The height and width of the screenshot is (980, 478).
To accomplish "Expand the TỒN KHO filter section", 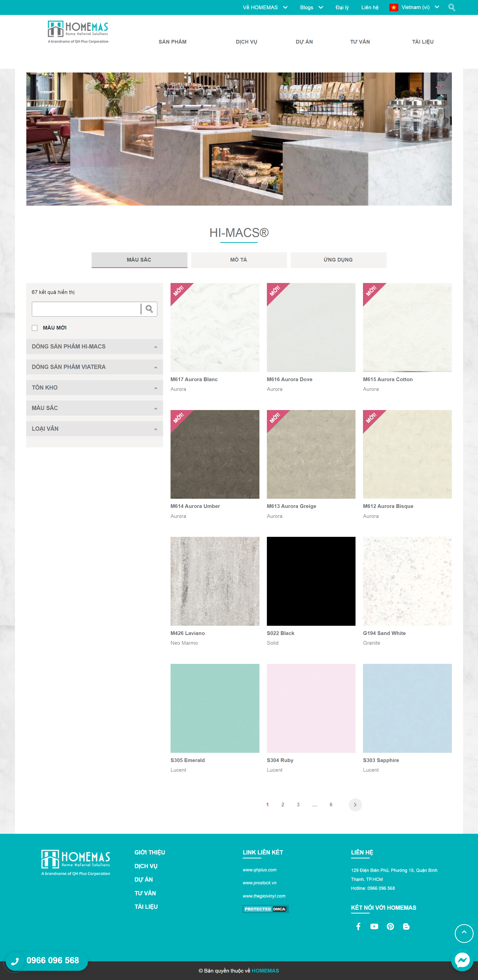I will click(x=94, y=388).
